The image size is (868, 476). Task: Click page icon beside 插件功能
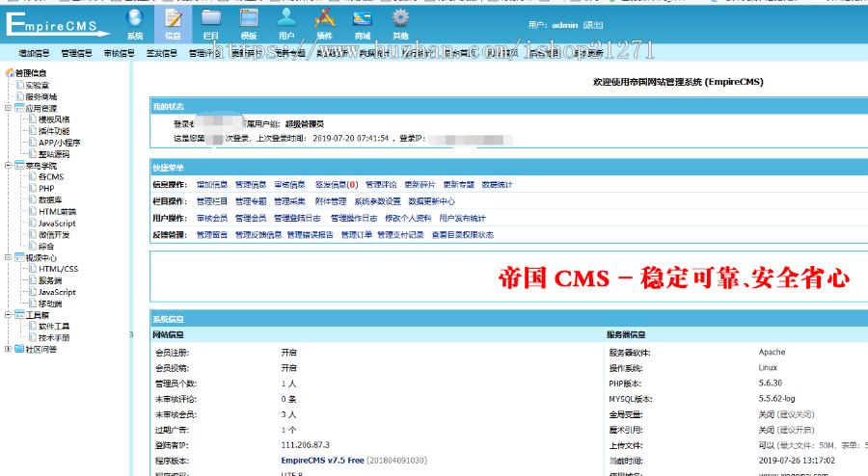click(33, 130)
